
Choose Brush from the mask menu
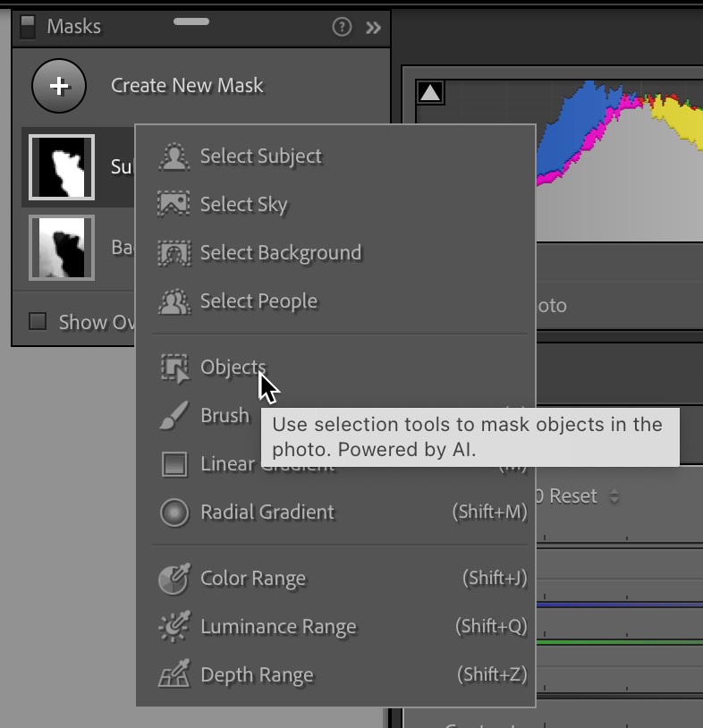(x=225, y=416)
